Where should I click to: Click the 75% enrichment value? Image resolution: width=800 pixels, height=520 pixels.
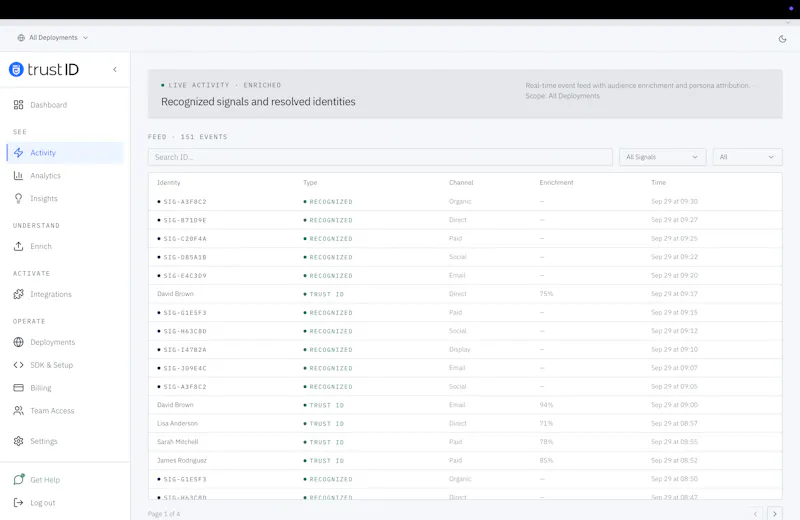(546, 294)
